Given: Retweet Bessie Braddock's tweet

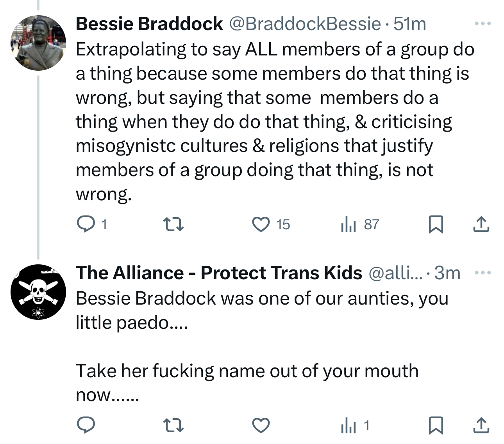Looking at the screenshot, I should click(173, 225).
